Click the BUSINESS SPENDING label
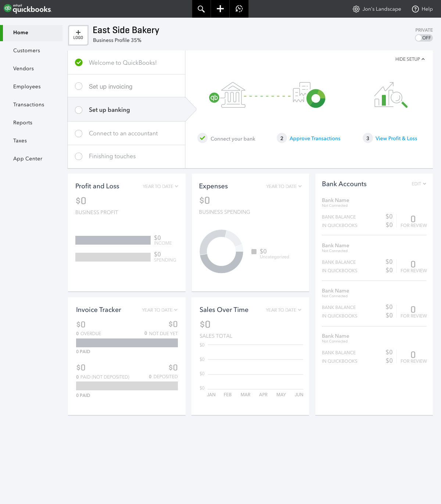441x504 pixels. (x=225, y=212)
